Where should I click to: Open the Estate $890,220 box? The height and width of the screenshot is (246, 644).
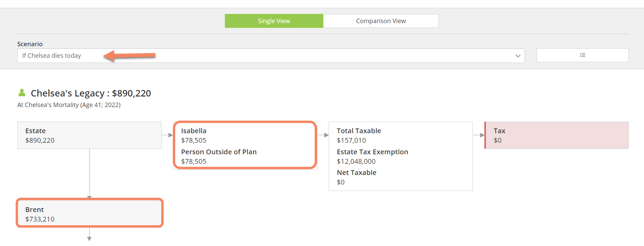pyautogui.click(x=89, y=135)
